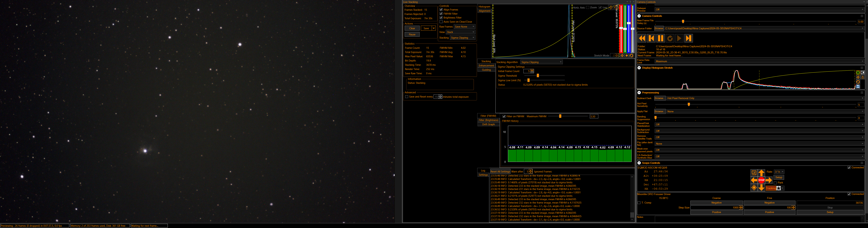Apply auto stretch in Display Histogram Stretch
Viewport: 868px width, 228px height.
pos(858,77)
